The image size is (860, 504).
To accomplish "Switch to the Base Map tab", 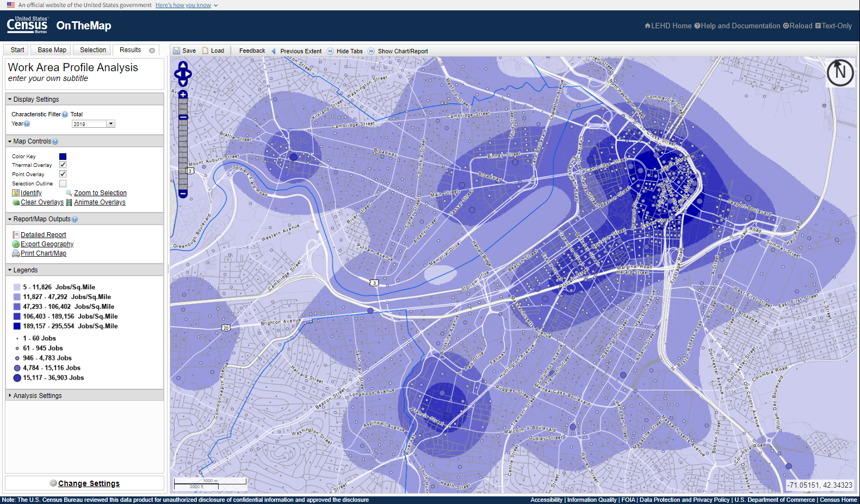I will (52, 50).
